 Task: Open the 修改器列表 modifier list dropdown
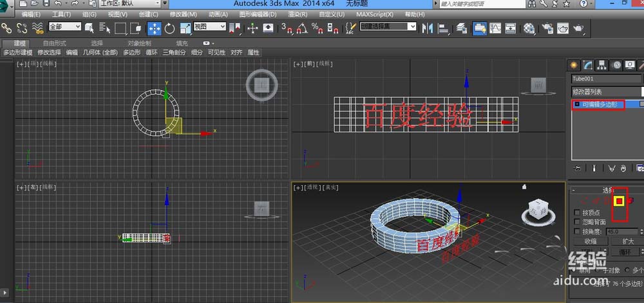tap(607, 91)
